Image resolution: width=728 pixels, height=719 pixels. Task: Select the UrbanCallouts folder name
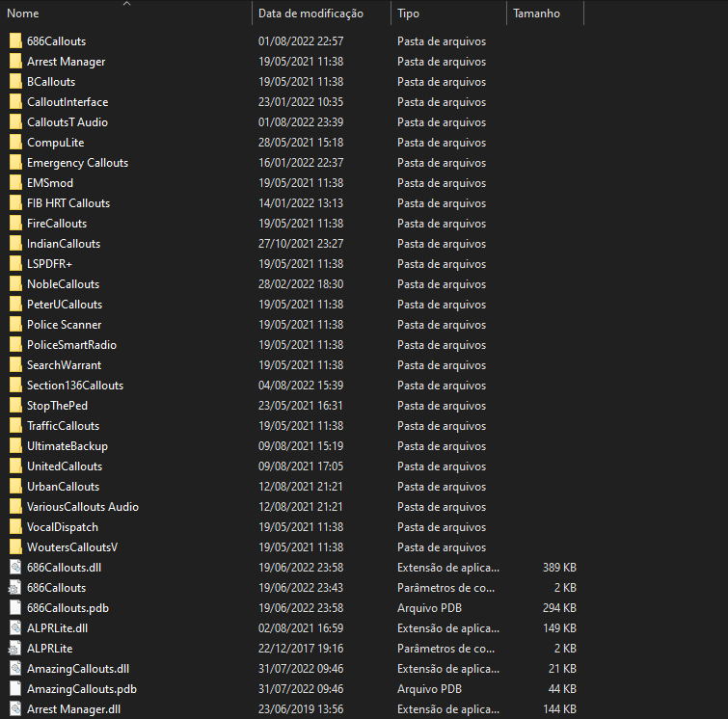pos(63,487)
